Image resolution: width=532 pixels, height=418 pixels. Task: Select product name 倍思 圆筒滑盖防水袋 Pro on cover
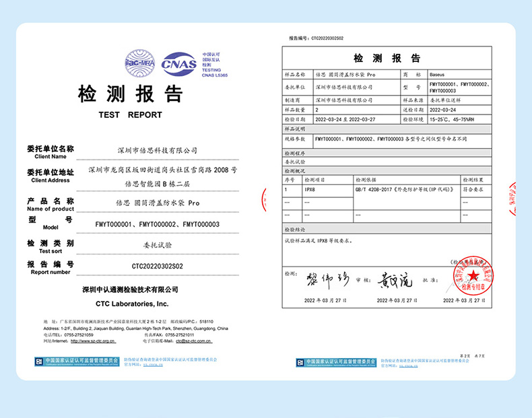click(x=158, y=203)
